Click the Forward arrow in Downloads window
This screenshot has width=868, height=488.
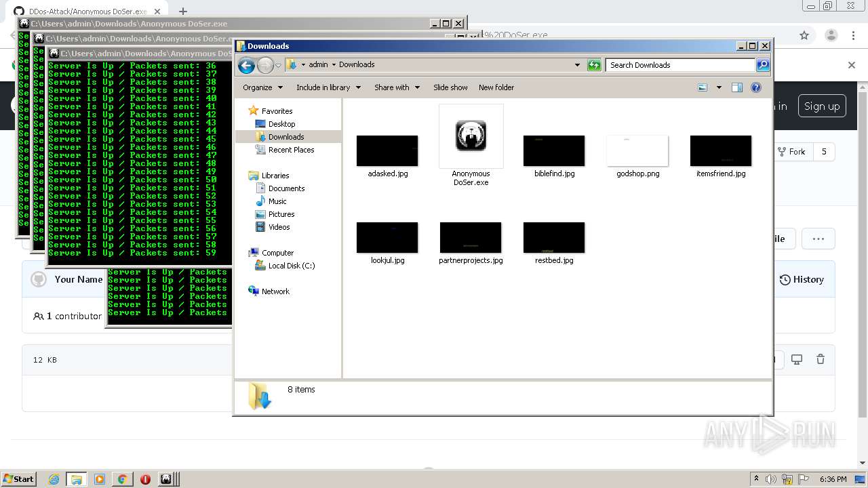[x=265, y=65]
